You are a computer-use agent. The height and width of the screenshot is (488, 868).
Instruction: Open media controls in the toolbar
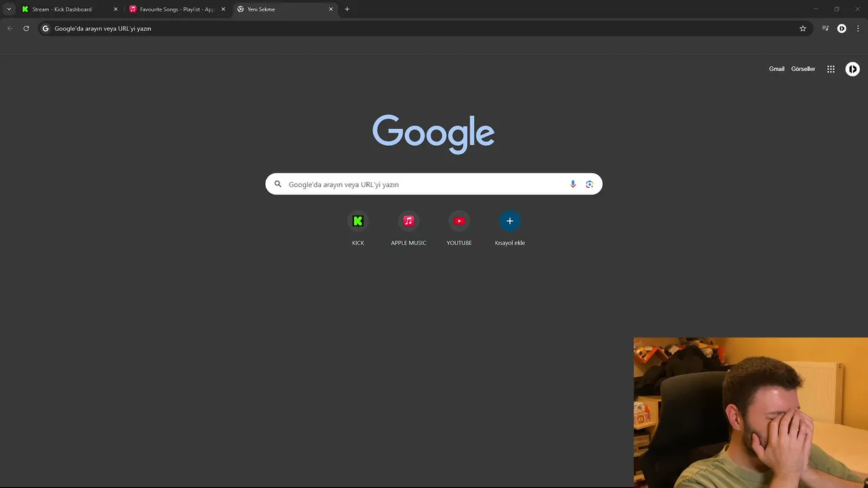(x=825, y=28)
